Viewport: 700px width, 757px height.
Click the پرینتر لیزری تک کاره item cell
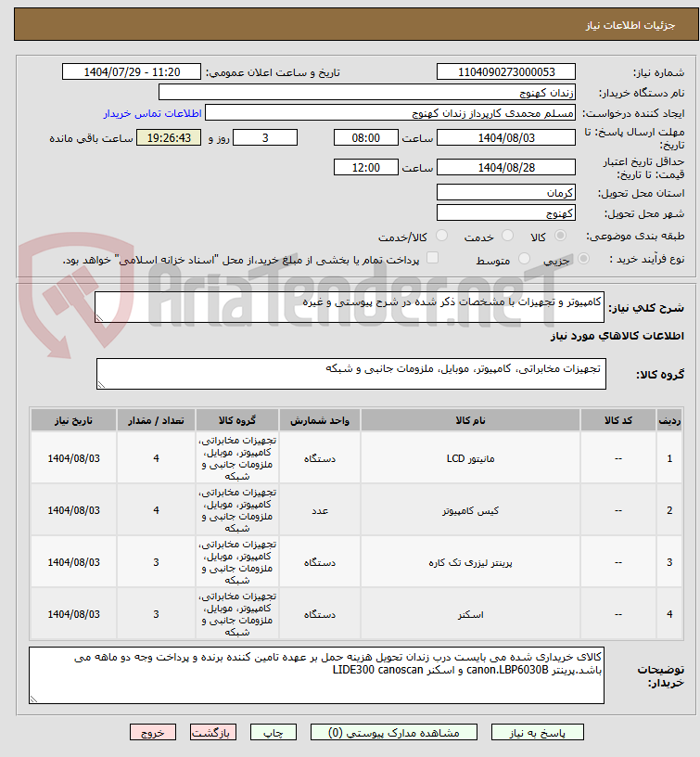pyautogui.click(x=470, y=562)
